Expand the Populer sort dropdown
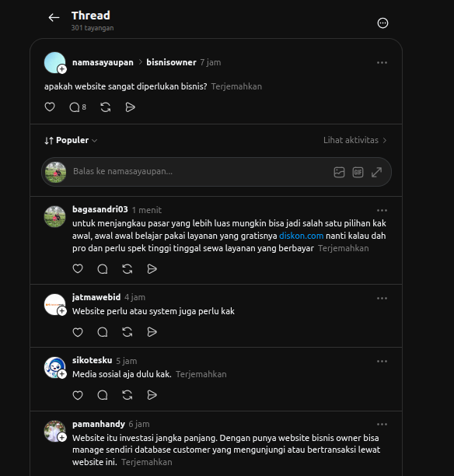Viewport: 454px width, 476px height. [x=71, y=140]
